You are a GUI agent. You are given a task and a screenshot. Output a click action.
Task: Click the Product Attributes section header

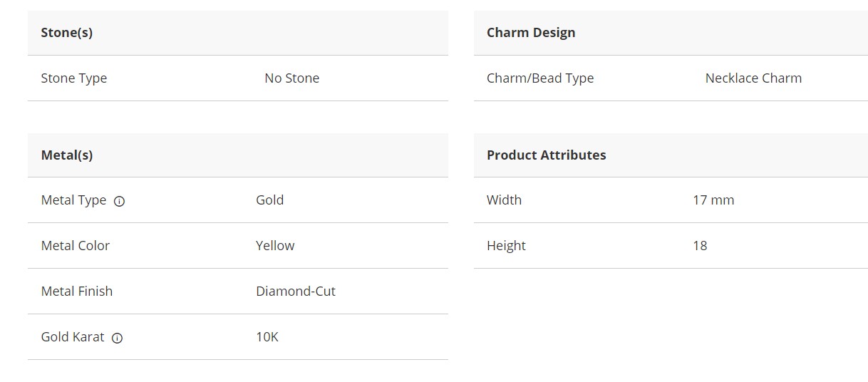[547, 155]
